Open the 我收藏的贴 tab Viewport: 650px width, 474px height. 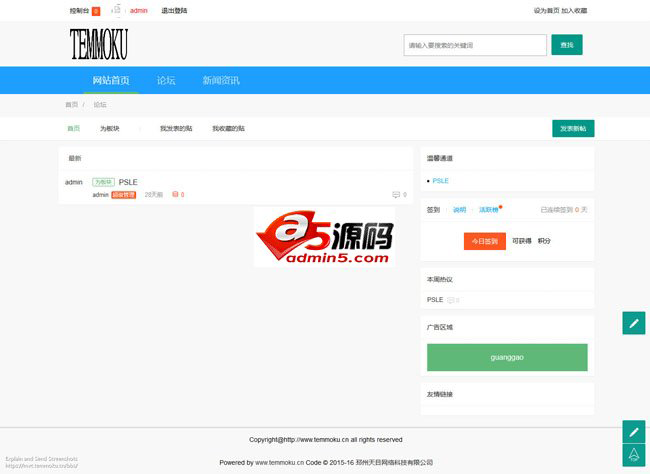[228, 129]
